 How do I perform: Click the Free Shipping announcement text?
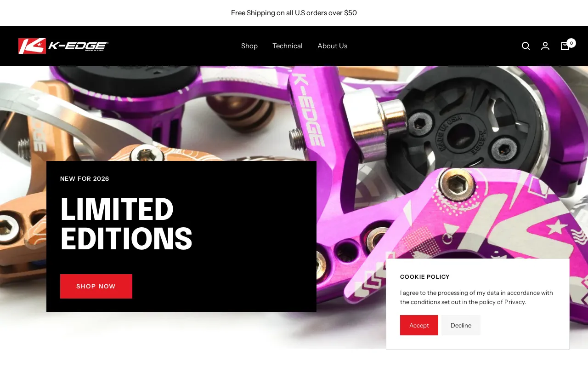[x=294, y=13]
